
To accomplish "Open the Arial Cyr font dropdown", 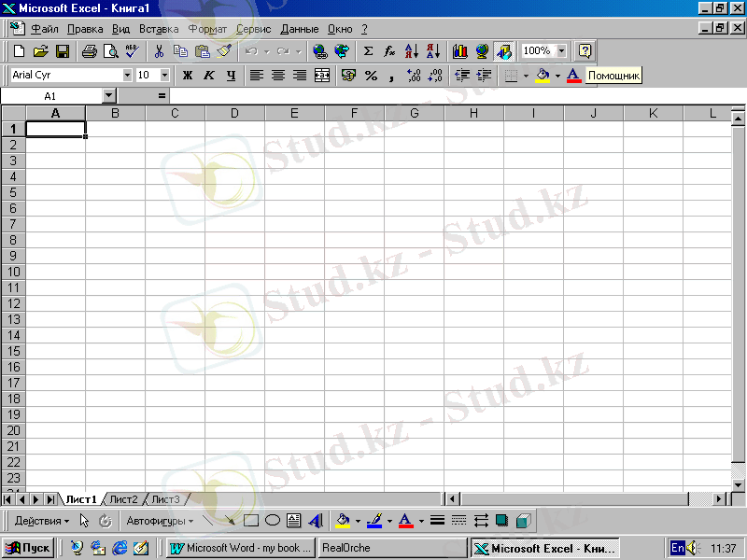I will 127,75.
